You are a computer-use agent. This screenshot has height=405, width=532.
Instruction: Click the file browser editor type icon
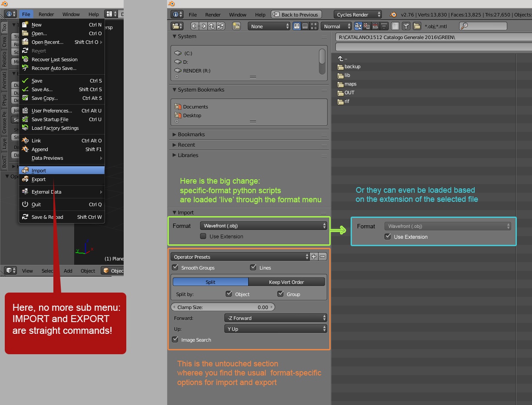tap(177, 26)
